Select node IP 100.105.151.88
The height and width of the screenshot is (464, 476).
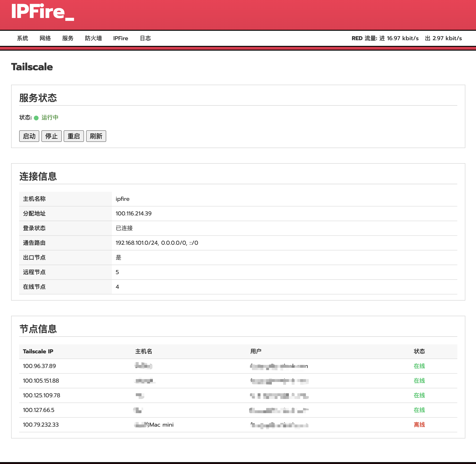tap(41, 381)
